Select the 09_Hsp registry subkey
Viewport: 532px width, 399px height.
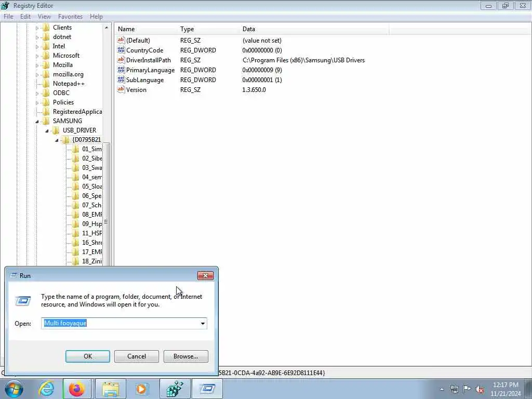pos(91,224)
